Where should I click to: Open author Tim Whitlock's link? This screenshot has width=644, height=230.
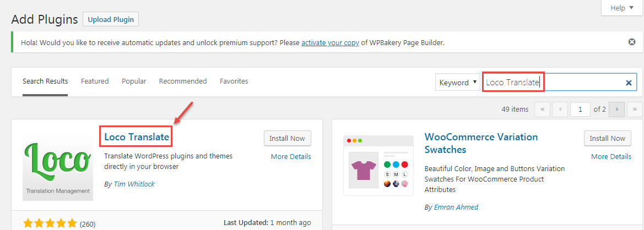tap(134, 184)
